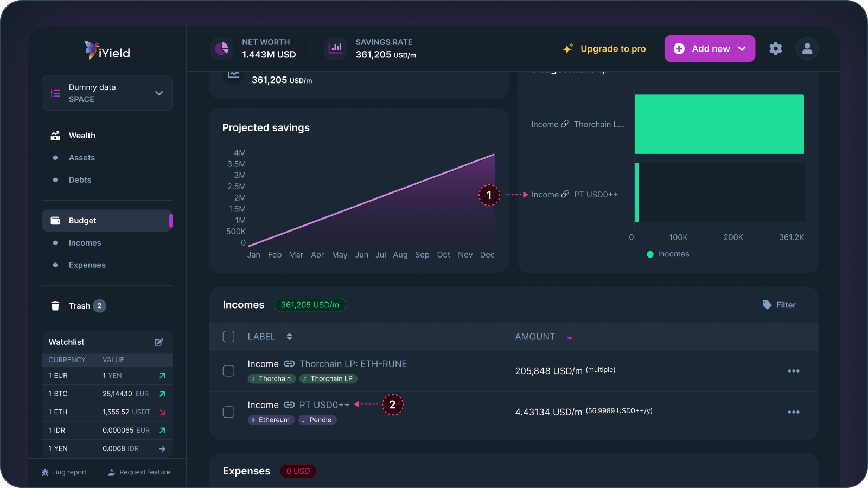
Task: Open the Budget wallet icon in sidebar
Action: [x=56, y=220]
